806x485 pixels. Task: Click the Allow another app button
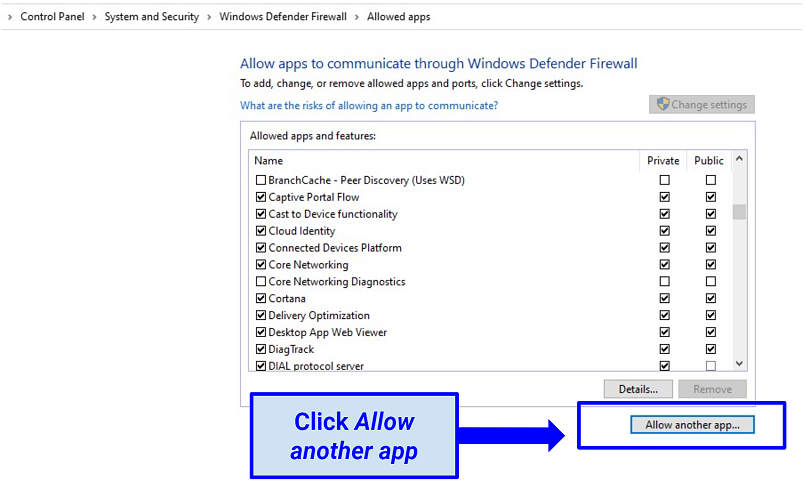(x=692, y=425)
